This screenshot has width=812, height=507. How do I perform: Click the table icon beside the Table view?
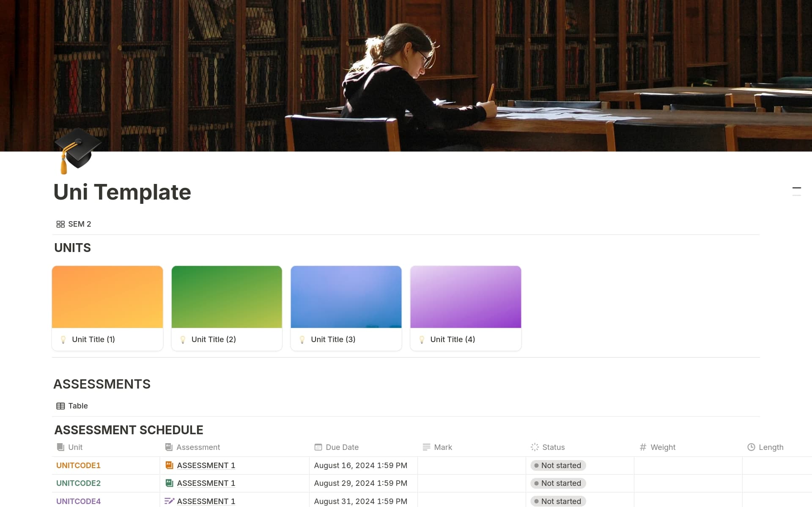[60, 406]
